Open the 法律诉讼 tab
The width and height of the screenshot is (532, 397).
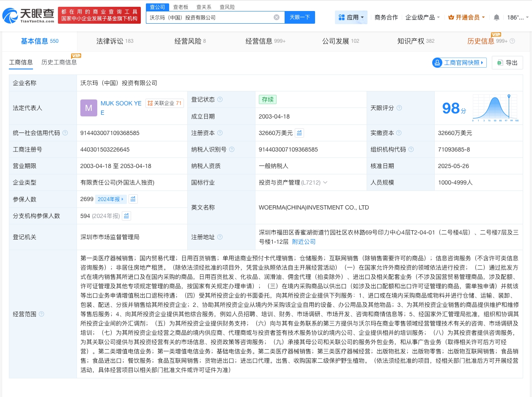click(115, 41)
